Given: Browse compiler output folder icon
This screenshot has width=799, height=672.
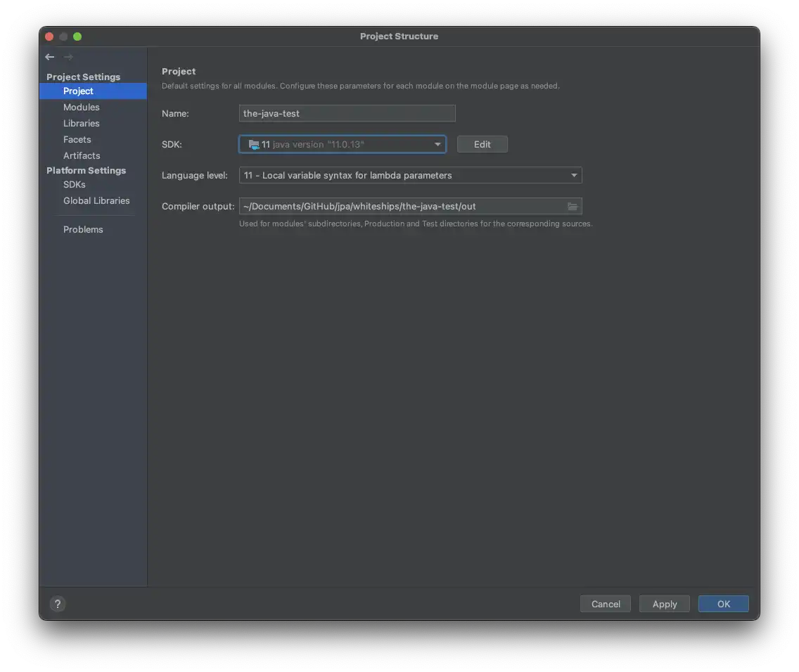Looking at the screenshot, I should tap(573, 206).
